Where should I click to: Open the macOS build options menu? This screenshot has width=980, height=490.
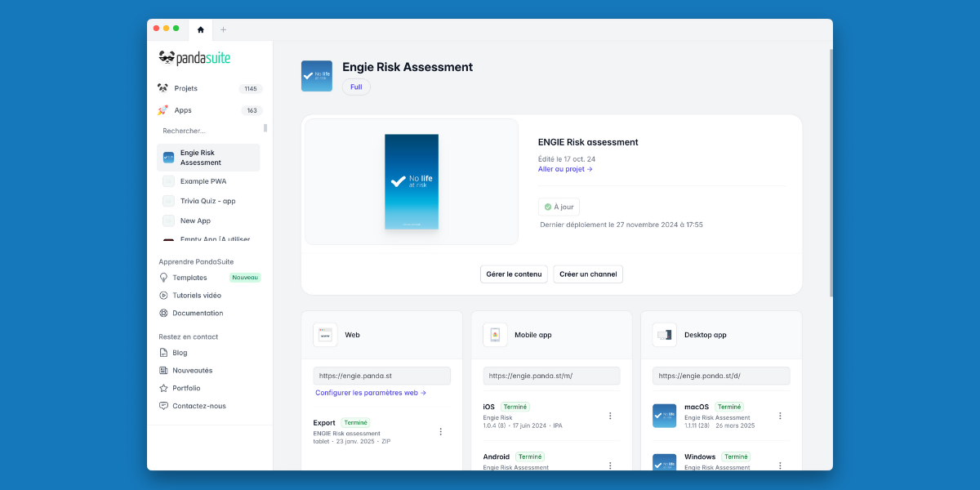pyautogui.click(x=780, y=416)
